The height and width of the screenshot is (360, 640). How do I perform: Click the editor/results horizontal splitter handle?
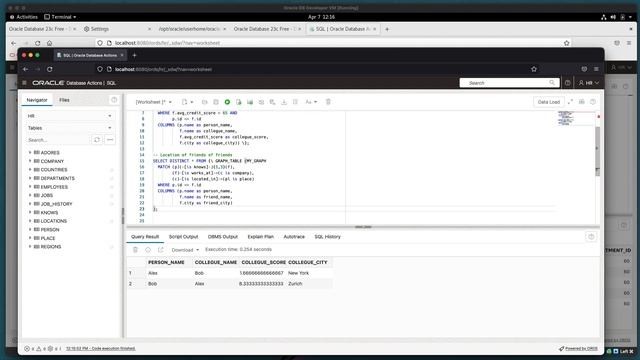point(363,227)
